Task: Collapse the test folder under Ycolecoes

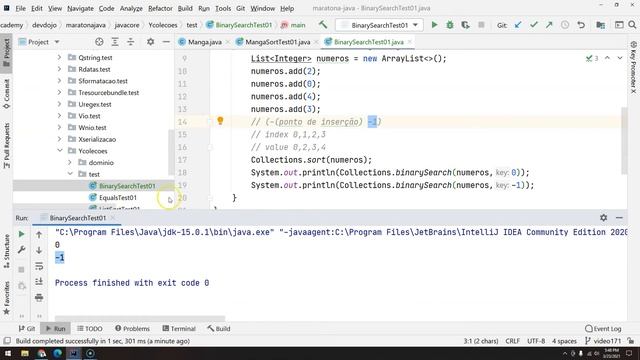Action: (70, 174)
